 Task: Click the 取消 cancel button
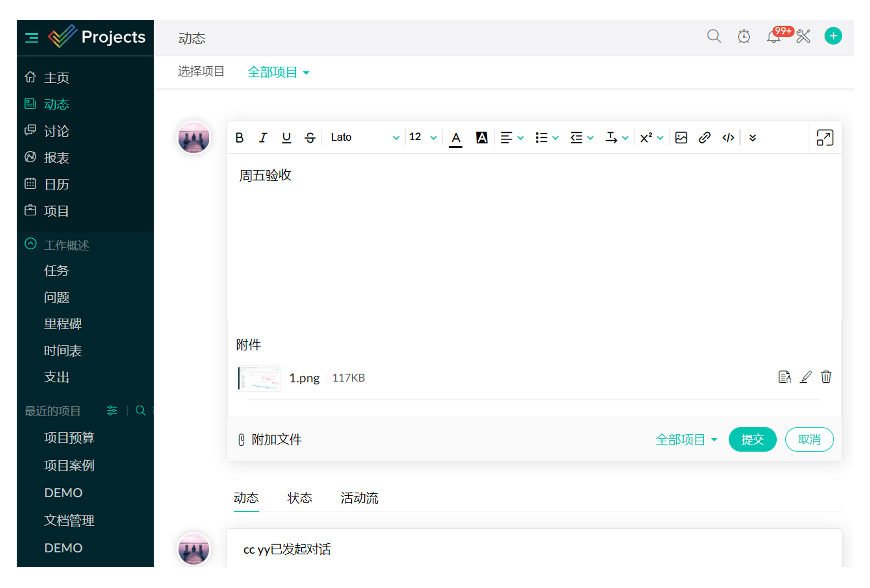coord(809,439)
